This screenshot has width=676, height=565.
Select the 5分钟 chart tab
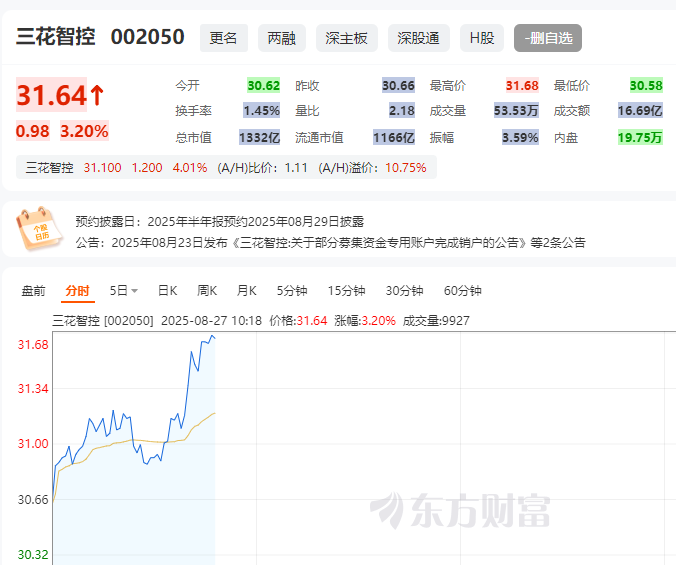pyautogui.click(x=292, y=291)
